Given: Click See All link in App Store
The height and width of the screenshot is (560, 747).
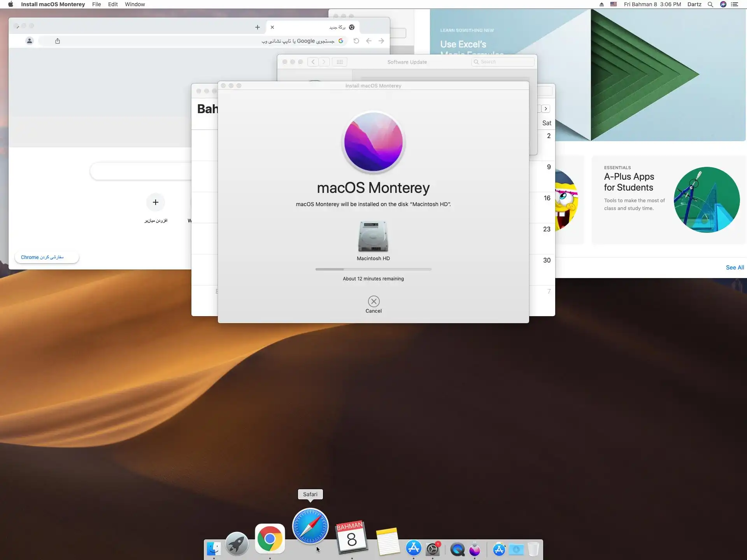Looking at the screenshot, I should click(735, 268).
